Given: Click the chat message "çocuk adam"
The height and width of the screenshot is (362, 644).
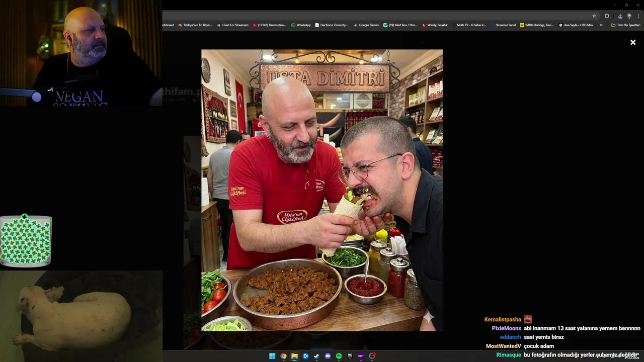Looking at the screenshot, I should 539,346.
